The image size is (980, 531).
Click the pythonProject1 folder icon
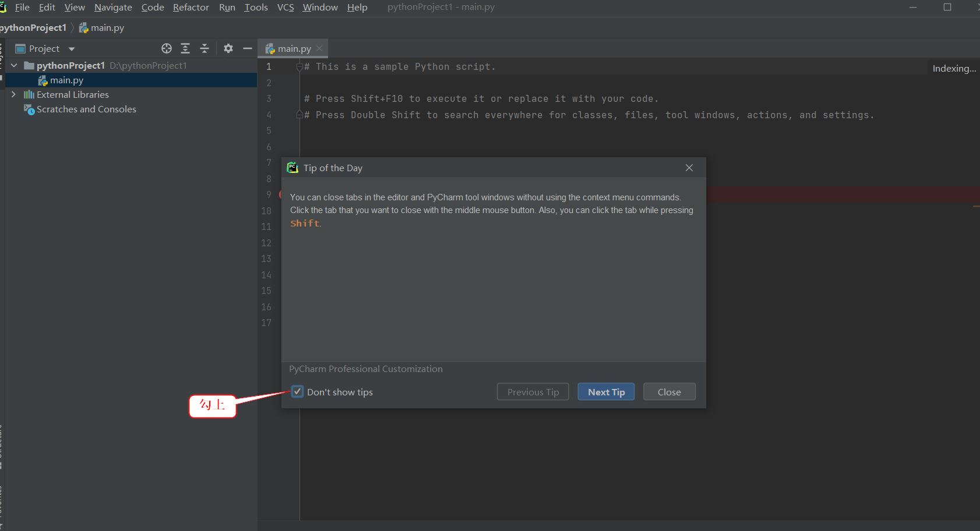click(x=29, y=65)
